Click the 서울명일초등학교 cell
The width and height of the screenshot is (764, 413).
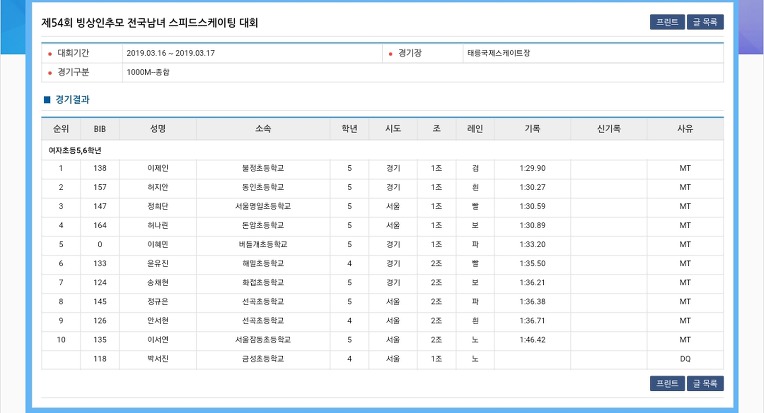(x=263, y=206)
